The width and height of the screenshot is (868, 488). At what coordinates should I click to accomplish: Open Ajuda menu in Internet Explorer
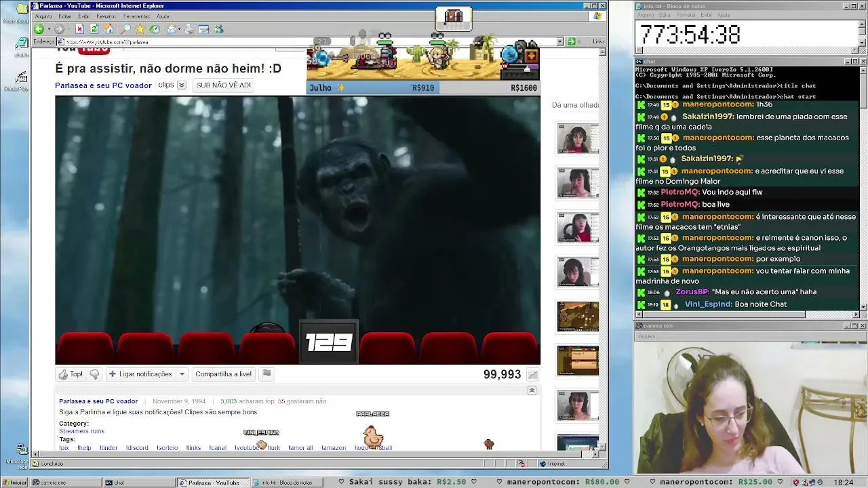pos(163,16)
